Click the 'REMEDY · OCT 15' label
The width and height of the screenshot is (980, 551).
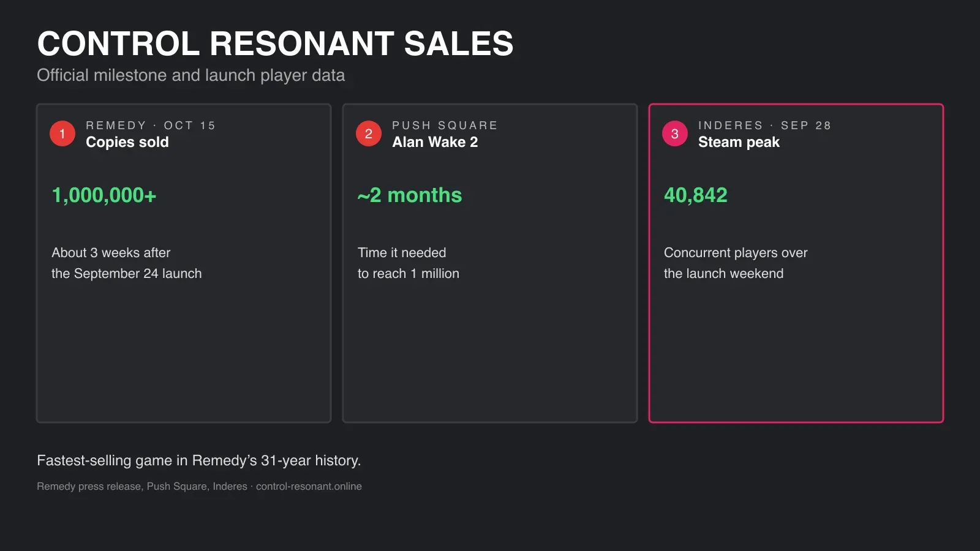[151, 126]
